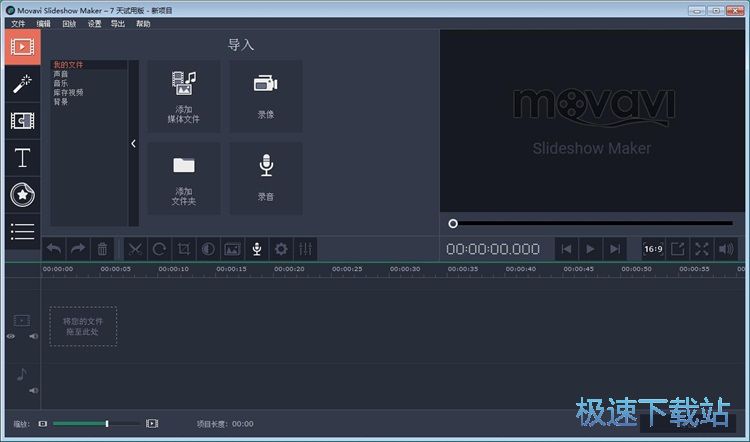Click the preview seek bar handle

[453, 223]
